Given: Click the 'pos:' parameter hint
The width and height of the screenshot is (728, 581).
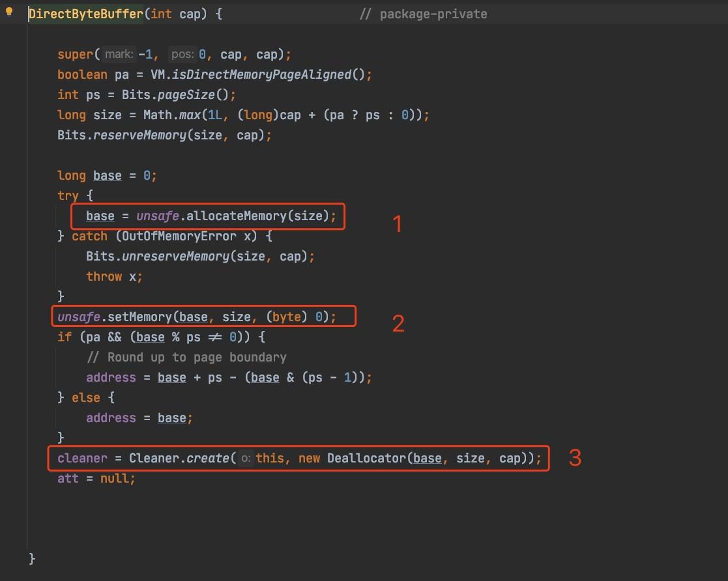Looking at the screenshot, I should 182,54.
